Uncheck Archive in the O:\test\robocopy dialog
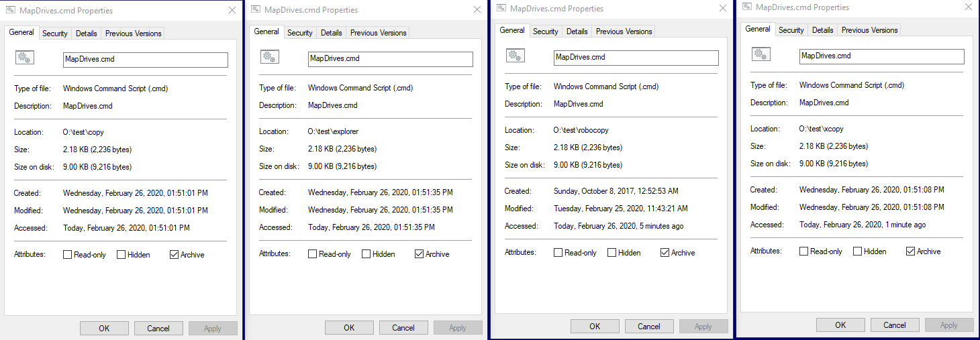This screenshot has width=980, height=340. click(x=665, y=253)
